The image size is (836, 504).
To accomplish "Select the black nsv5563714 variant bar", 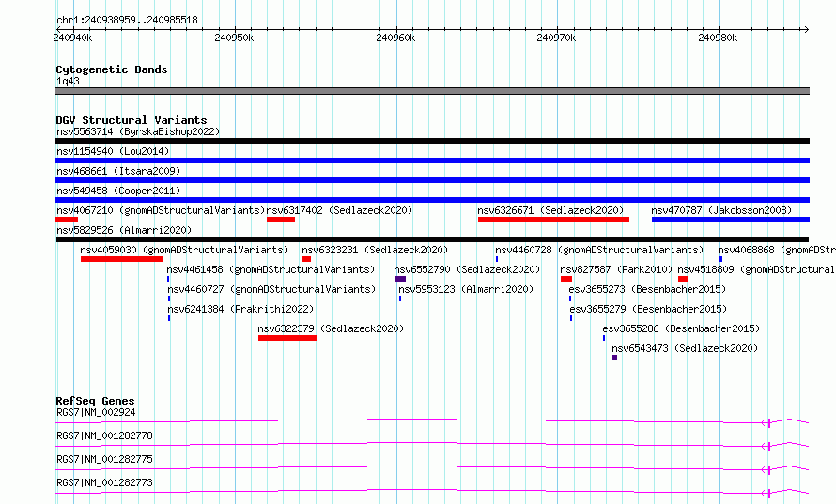I will [432, 141].
